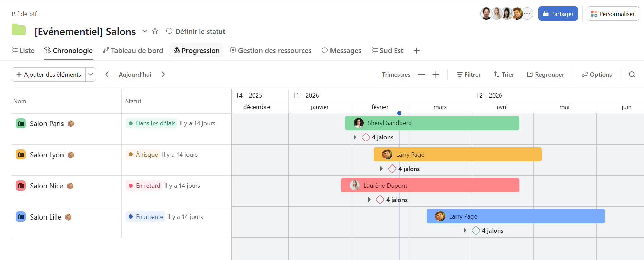Toggle the Salon Nice En retard status
The image size is (644, 260).
[x=144, y=186]
